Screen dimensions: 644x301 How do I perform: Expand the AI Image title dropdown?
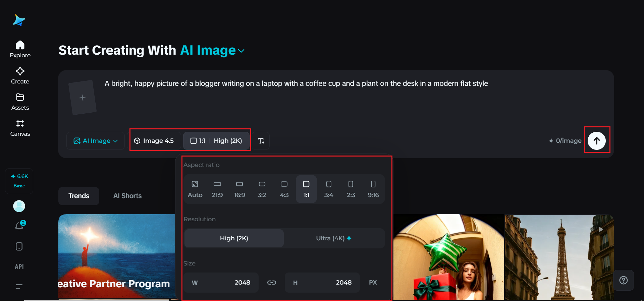tap(213, 50)
